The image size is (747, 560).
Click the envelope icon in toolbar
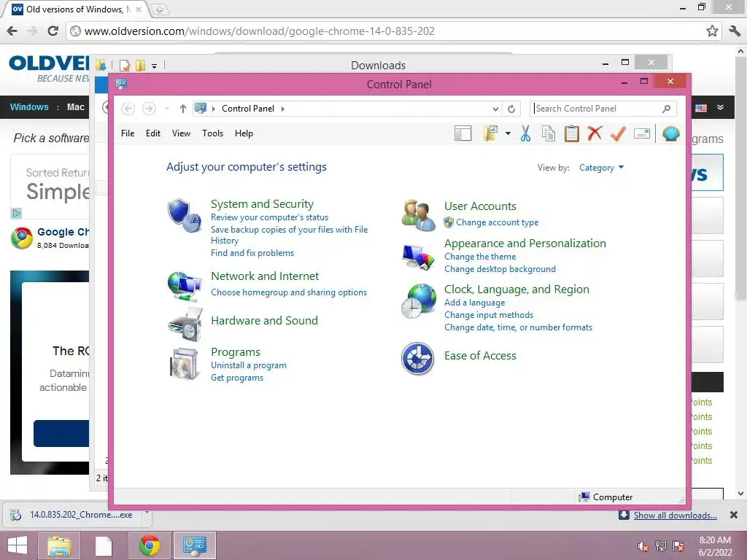[642, 134]
